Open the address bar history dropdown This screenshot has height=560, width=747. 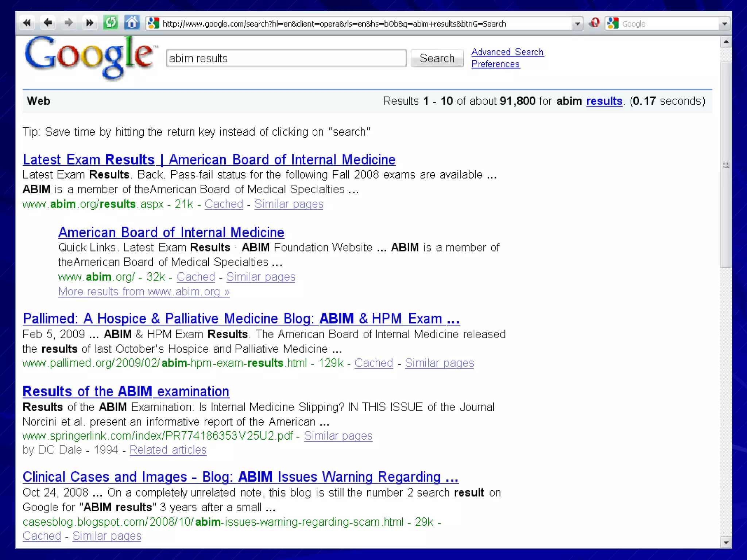[x=577, y=24]
